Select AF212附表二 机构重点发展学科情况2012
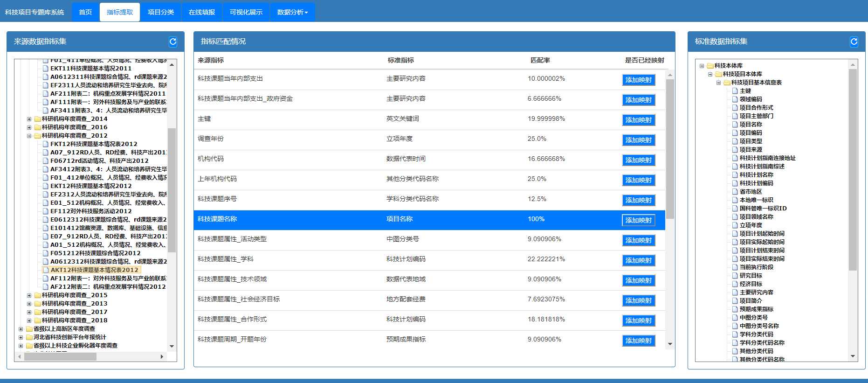 pyautogui.click(x=108, y=287)
